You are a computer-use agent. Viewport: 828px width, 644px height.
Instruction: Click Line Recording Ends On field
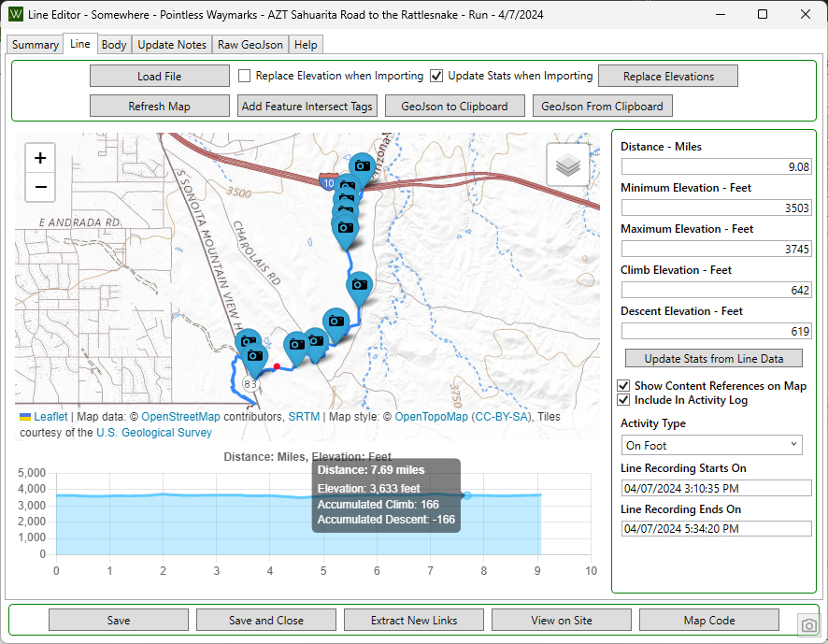716,529
